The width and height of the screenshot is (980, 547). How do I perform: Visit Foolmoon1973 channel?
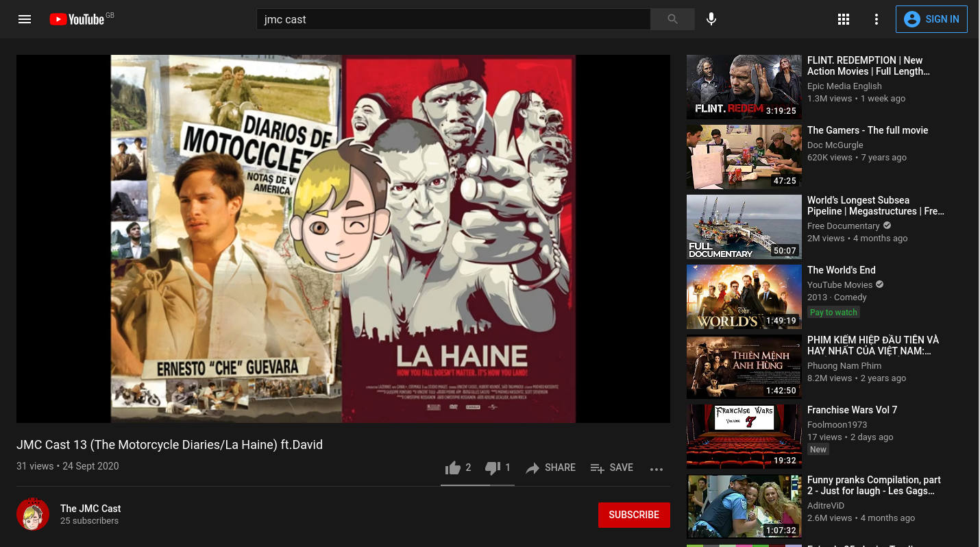837,425
